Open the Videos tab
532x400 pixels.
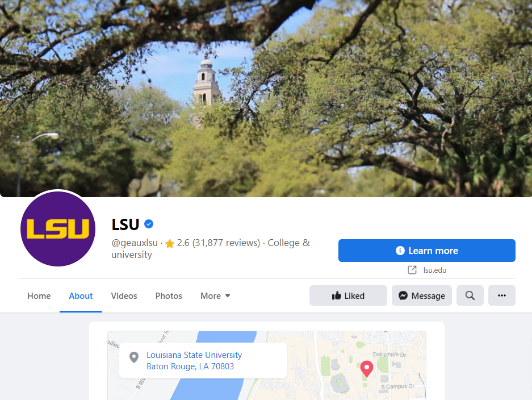click(124, 296)
